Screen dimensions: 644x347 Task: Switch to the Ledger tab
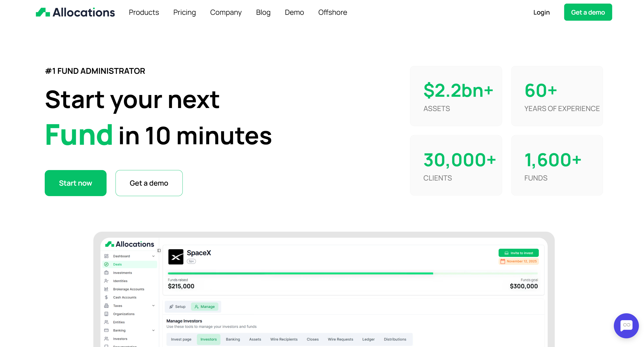(x=368, y=339)
